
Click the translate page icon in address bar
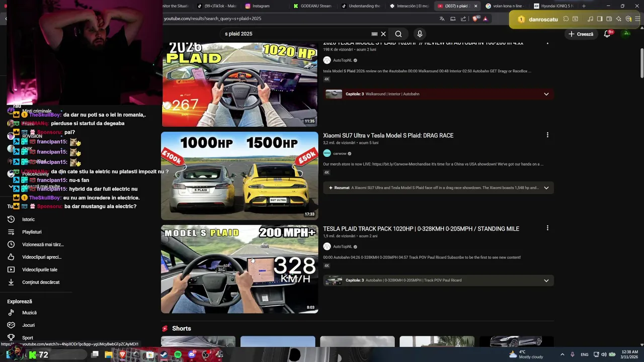click(442, 19)
